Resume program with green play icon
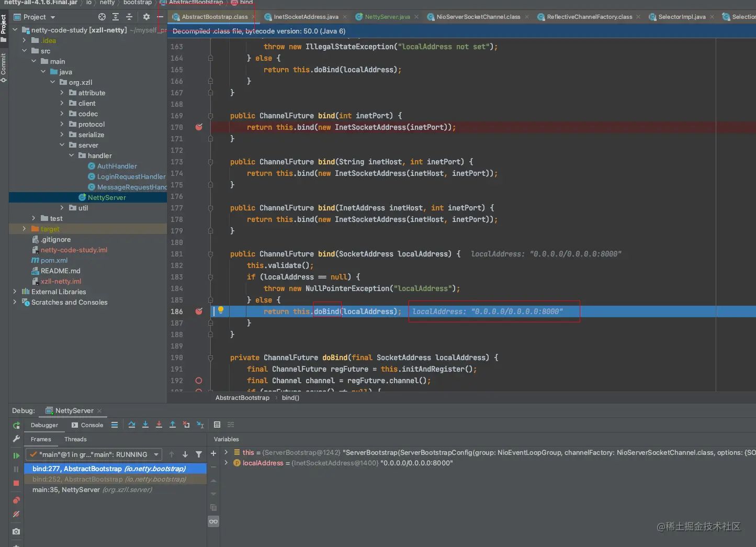The height and width of the screenshot is (547, 756). (16, 455)
